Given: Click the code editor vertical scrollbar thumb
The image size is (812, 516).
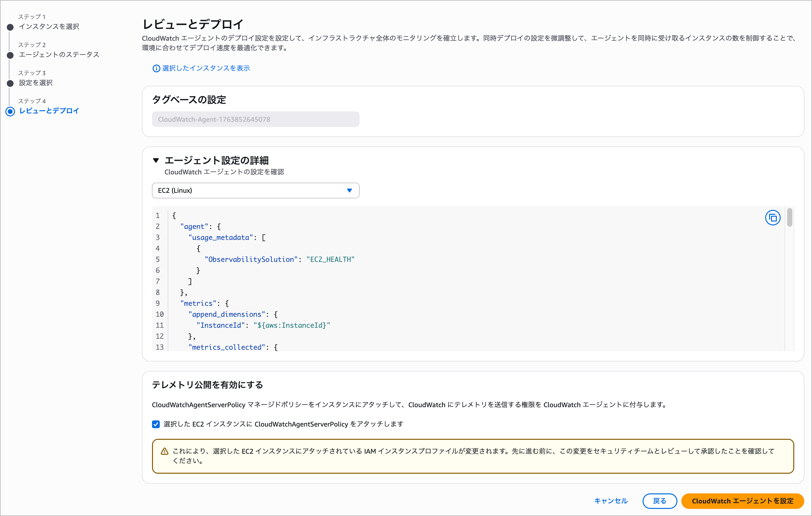Looking at the screenshot, I should tap(789, 217).
